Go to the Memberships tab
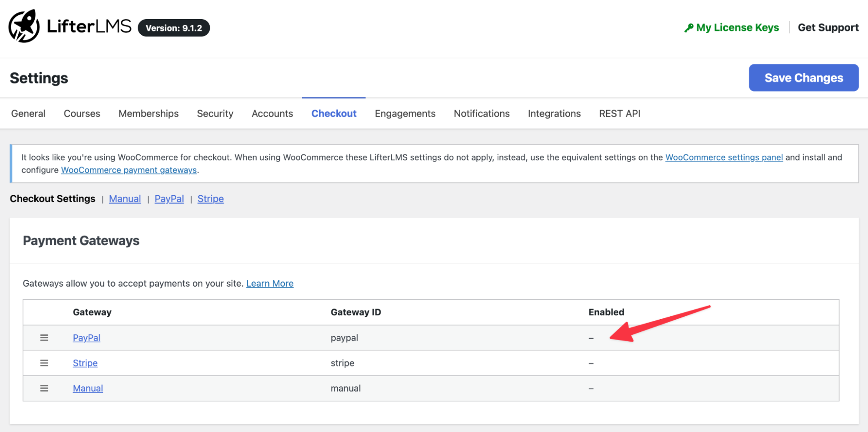 point(149,114)
